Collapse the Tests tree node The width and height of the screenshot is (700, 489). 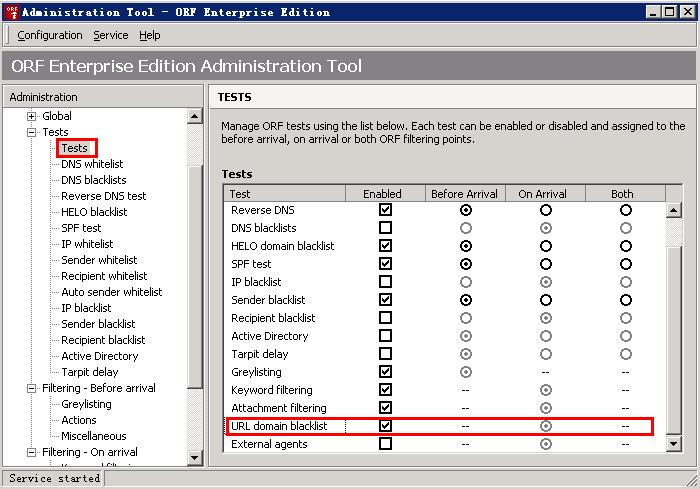click(31, 132)
